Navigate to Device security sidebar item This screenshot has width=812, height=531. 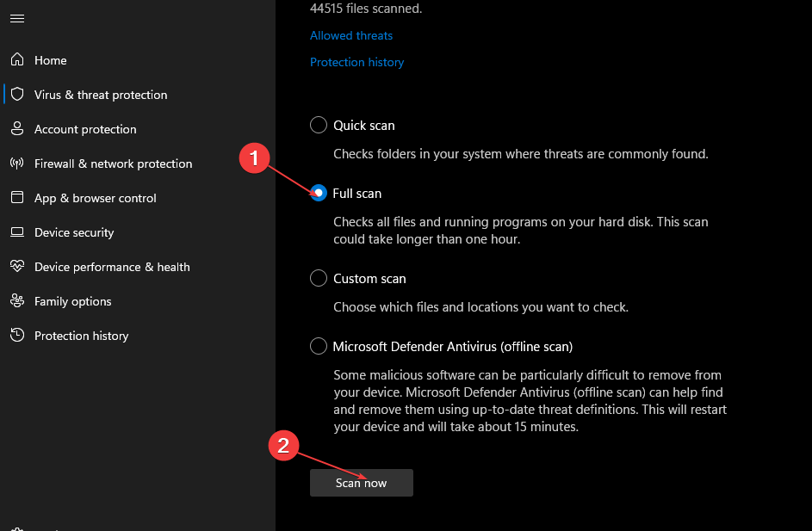pyautogui.click(x=74, y=232)
